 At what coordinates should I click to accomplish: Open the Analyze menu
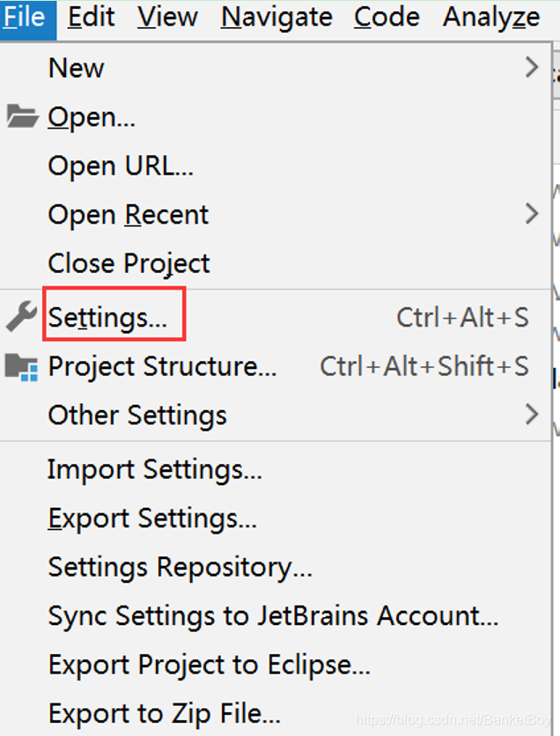pyautogui.click(x=491, y=18)
